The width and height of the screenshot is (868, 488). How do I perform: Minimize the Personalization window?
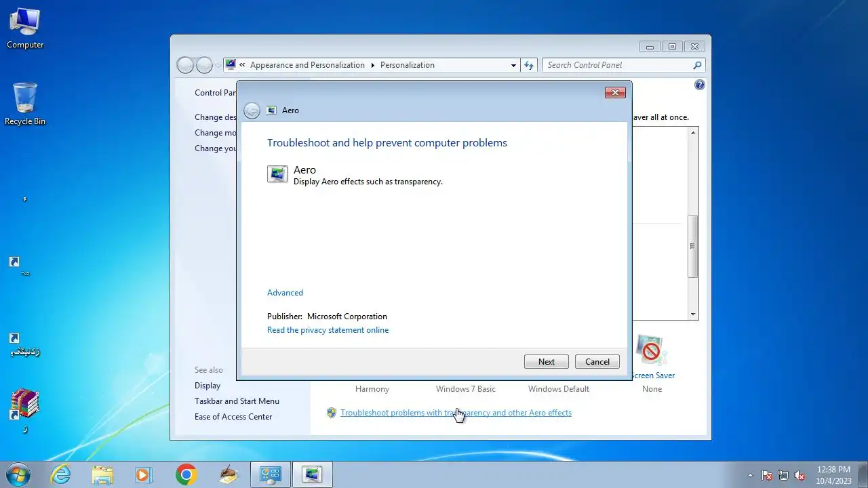point(650,47)
